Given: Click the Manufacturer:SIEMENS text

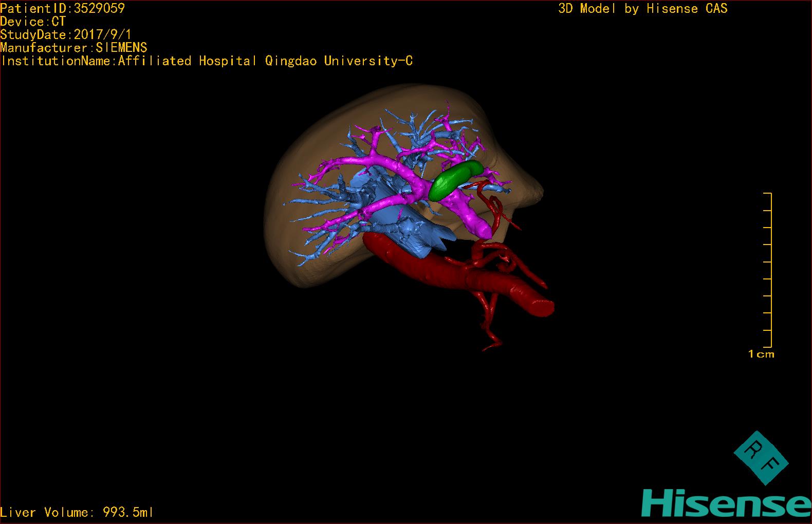Looking at the screenshot, I should (74, 48).
